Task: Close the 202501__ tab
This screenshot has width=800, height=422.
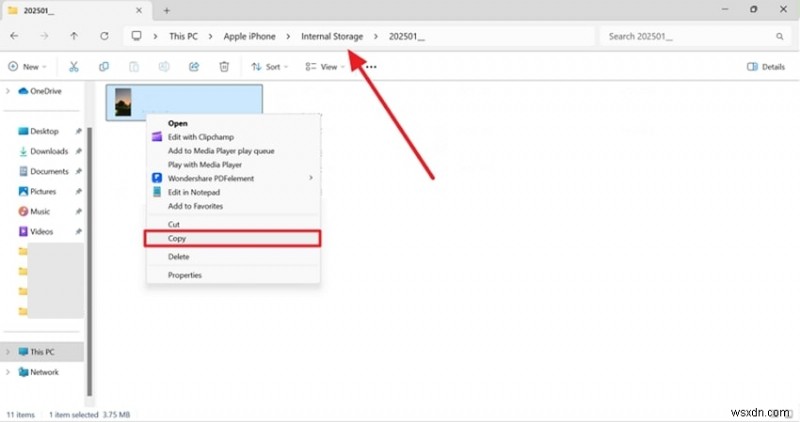Action: [x=139, y=10]
